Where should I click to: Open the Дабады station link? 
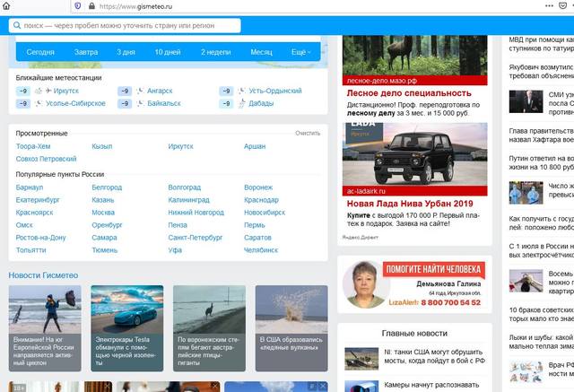point(261,103)
